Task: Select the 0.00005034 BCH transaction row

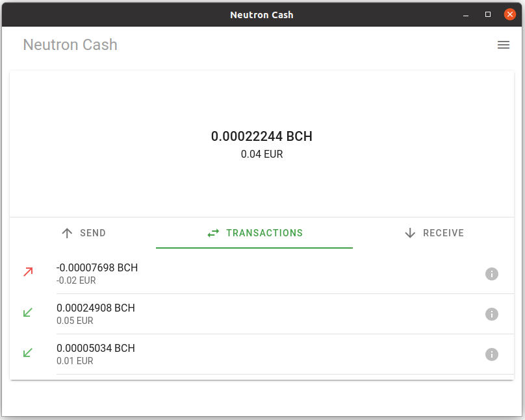Action: 262,354
